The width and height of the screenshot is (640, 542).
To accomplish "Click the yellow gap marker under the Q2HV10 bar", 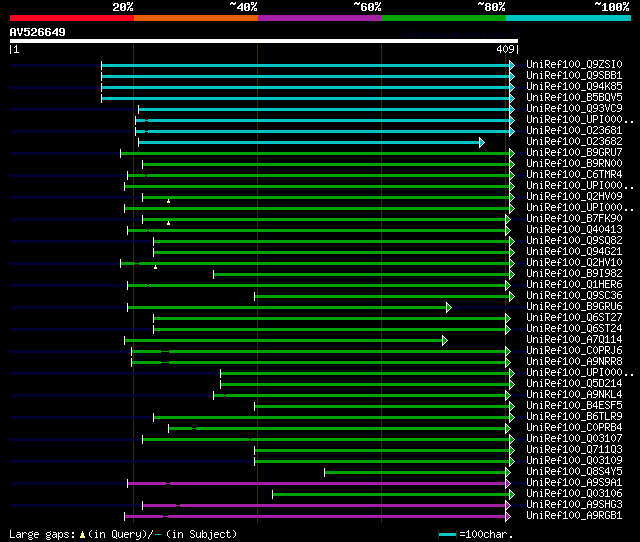I will coord(155,267).
